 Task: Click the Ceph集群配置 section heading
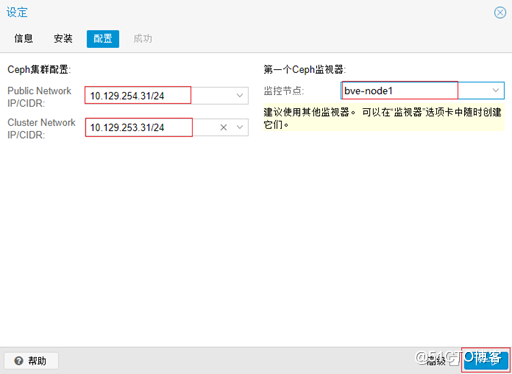click(39, 70)
